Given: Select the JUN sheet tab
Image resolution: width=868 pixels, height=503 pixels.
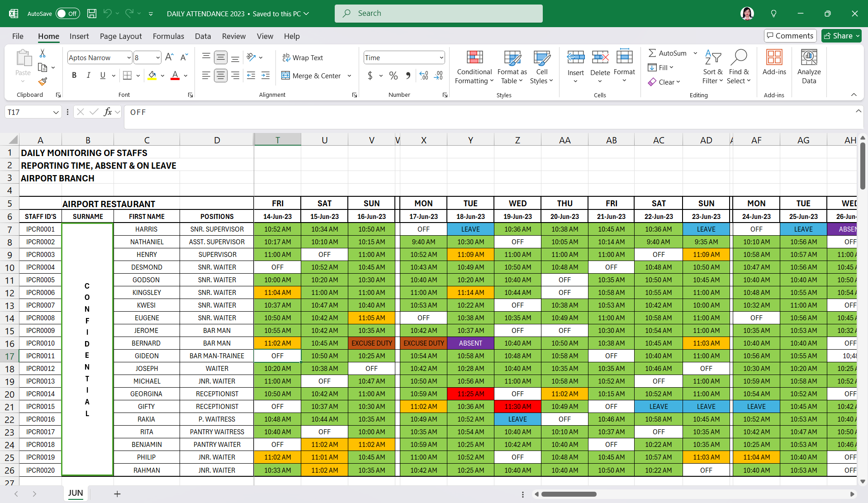Looking at the screenshot, I should click(76, 493).
